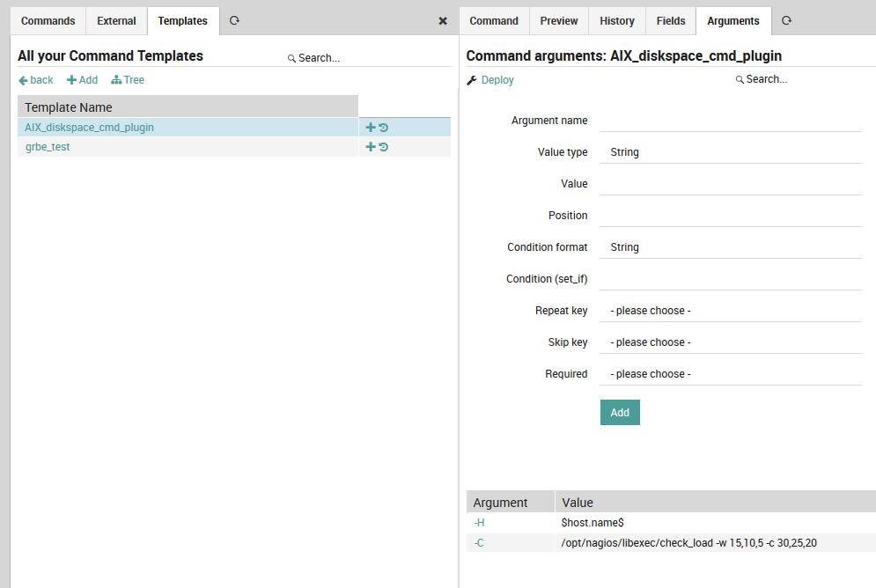Click the history icon in grbe_test row

tap(384, 147)
